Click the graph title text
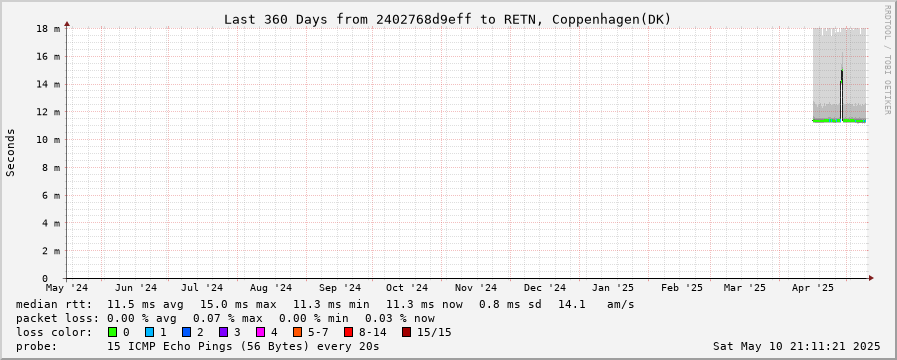The height and width of the screenshot is (360, 897). pyautogui.click(x=447, y=19)
